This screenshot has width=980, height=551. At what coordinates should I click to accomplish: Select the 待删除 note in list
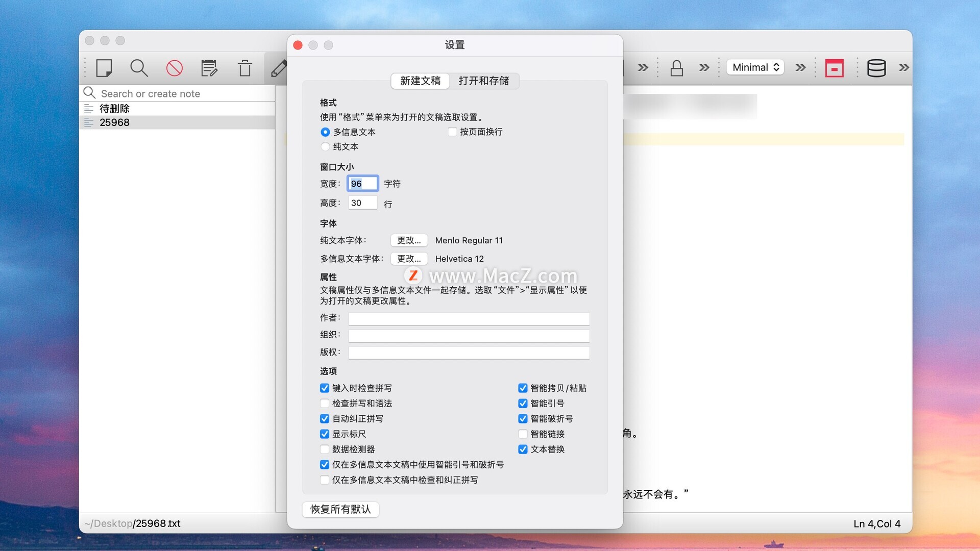(x=177, y=109)
